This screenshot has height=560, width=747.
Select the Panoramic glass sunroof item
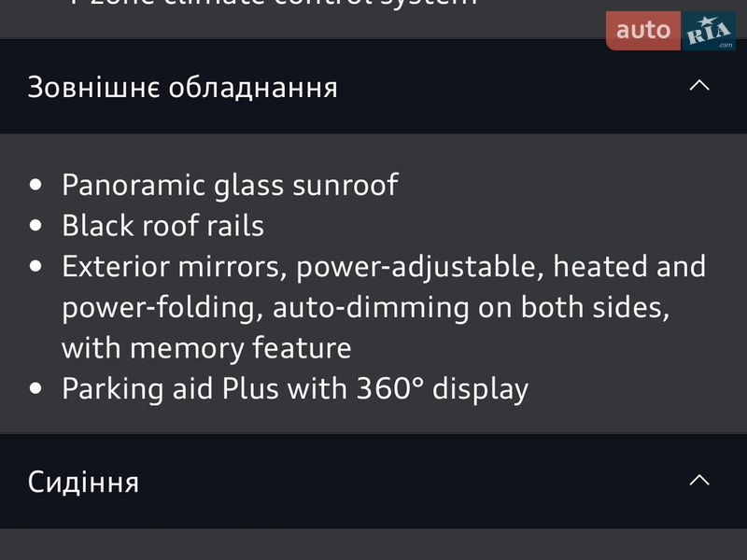coord(230,185)
